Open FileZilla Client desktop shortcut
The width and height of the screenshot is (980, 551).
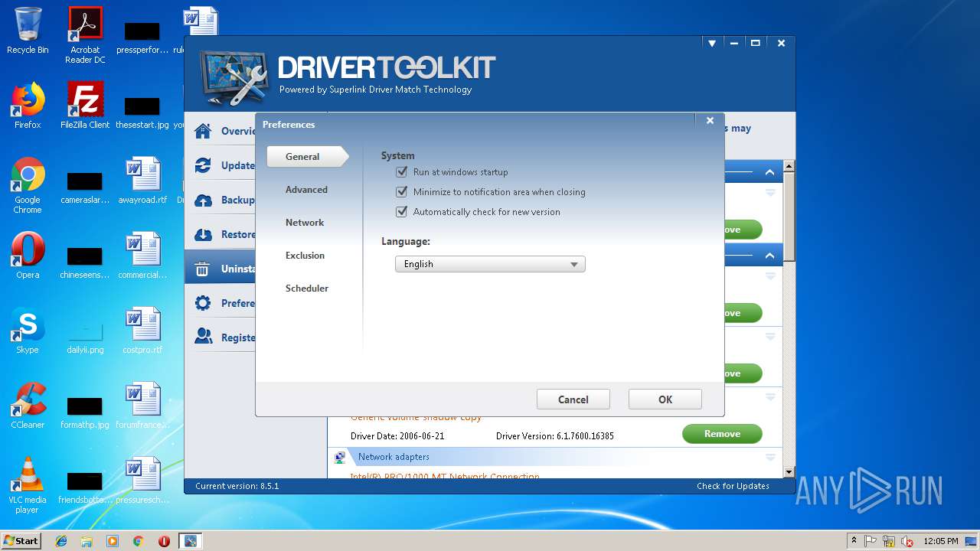85,106
